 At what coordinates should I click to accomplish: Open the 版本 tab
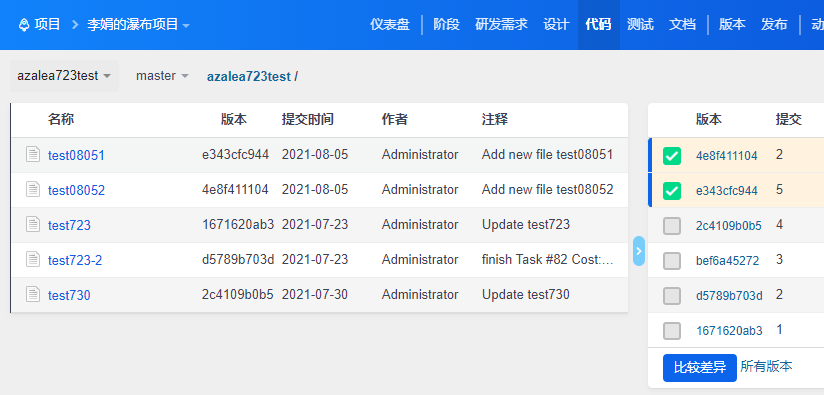pyautogui.click(x=732, y=25)
